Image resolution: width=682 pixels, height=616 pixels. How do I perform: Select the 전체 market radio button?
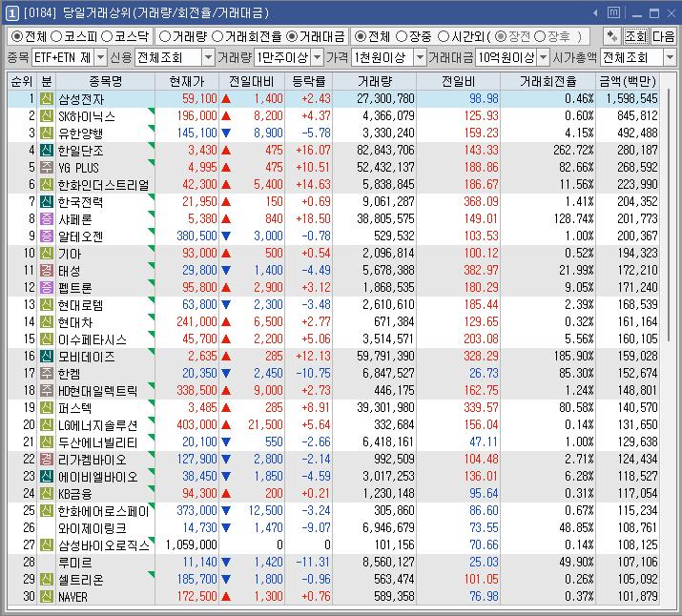click(x=17, y=36)
